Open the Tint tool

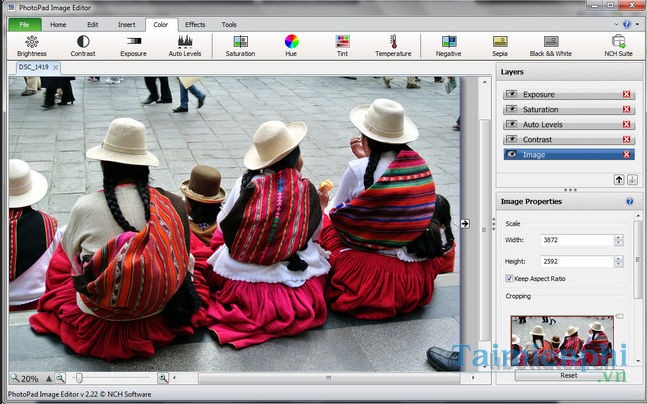pyautogui.click(x=342, y=45)
